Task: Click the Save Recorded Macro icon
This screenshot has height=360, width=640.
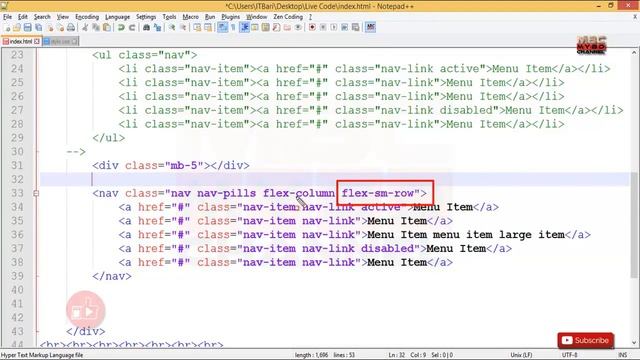Action: click(x=356, y=27)
